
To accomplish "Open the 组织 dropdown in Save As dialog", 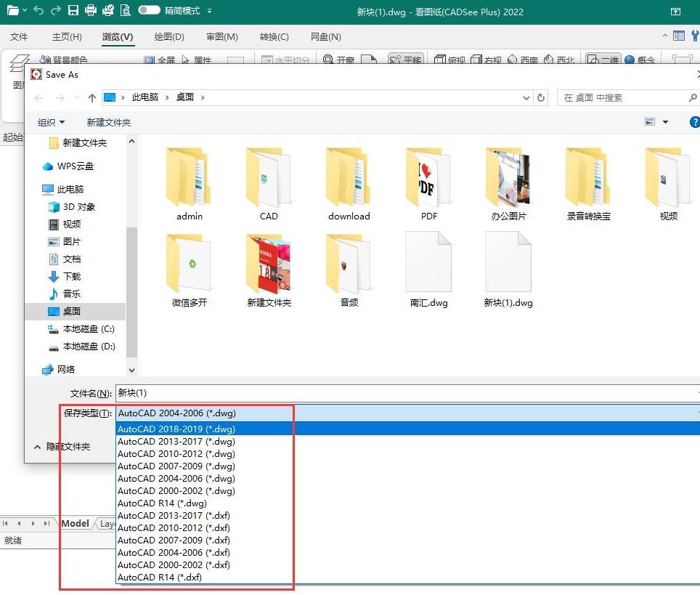I will pyautogui.click(x=51, y=122).
